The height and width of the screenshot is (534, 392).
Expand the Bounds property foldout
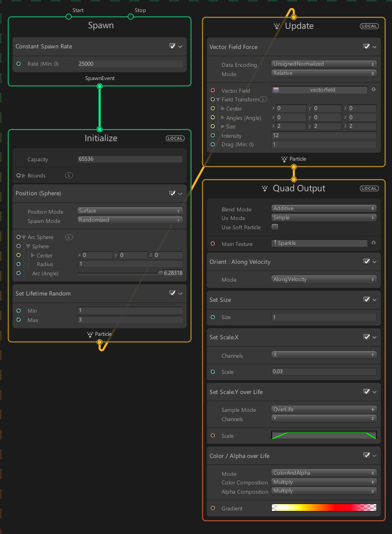tap(24, 175)
